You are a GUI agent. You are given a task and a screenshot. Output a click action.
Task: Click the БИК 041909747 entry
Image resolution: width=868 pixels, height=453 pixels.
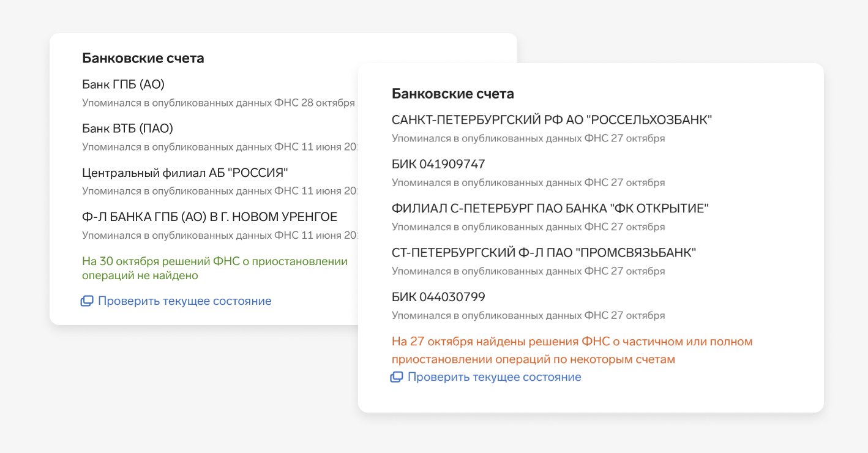click(438, 164)
